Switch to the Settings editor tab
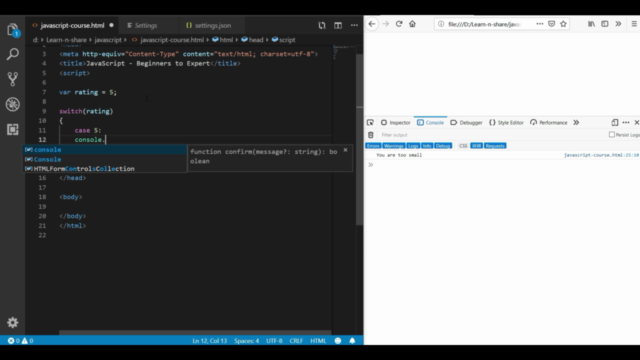 (146, 25)
